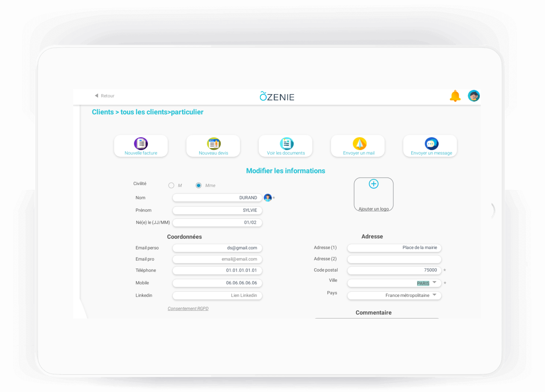Click the Coordonnées section heading
The height and width of the screenshot is (392, 545).
(184, 237)
